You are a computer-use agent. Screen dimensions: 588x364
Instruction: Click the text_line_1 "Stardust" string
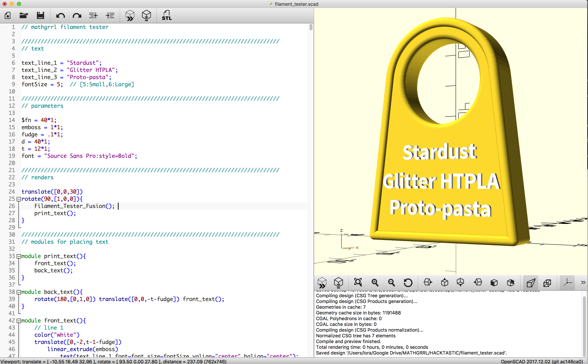coord(83,63)
